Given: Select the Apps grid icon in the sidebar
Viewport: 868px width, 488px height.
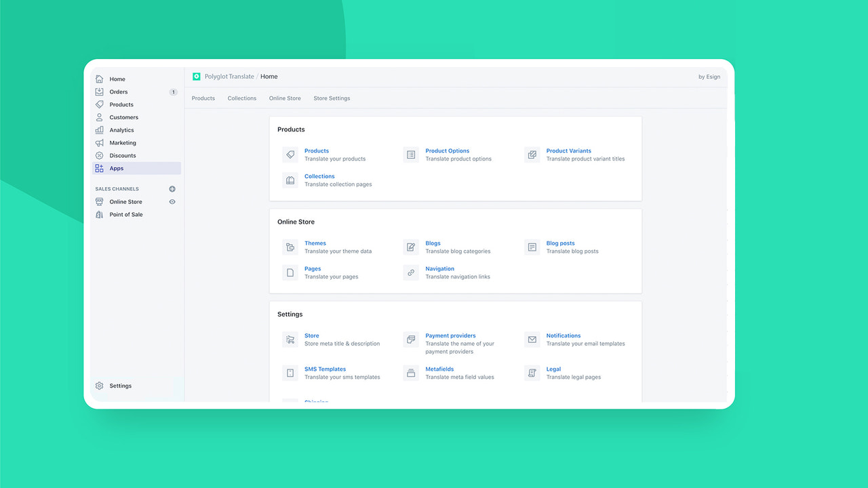Looking at the screenshot, I should click(100, 168).
